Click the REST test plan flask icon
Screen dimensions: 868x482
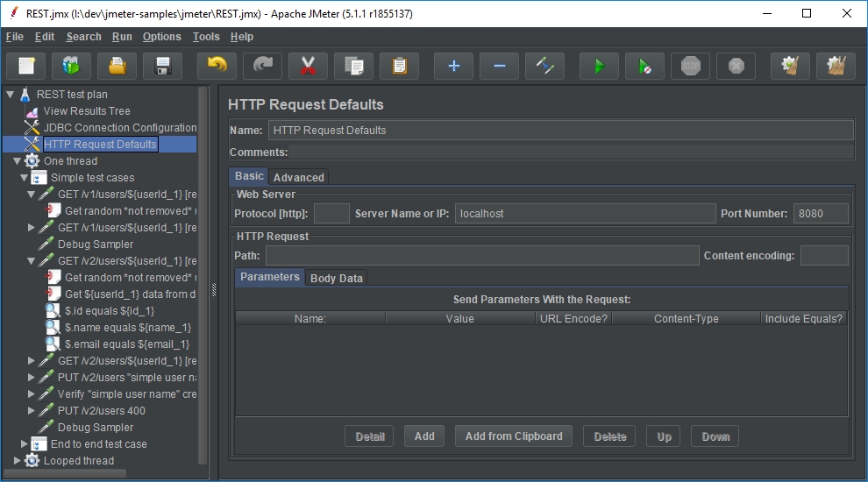[x=25, y=94]
